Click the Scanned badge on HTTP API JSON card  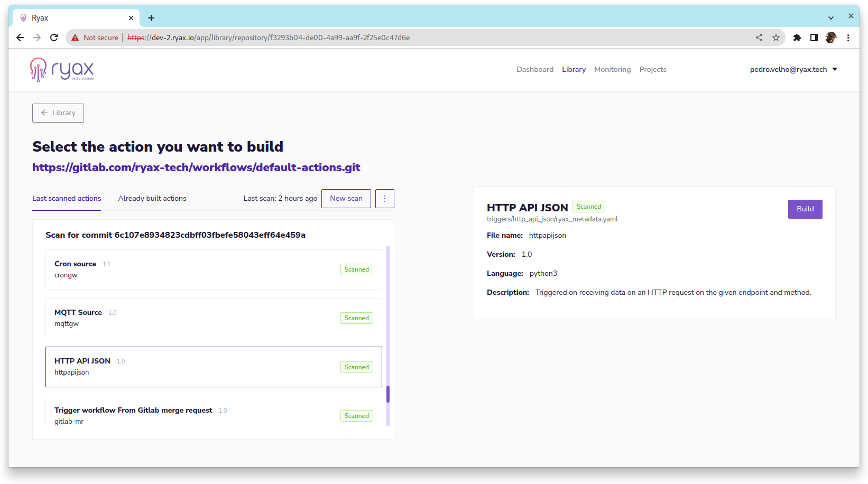coord(356,367)
